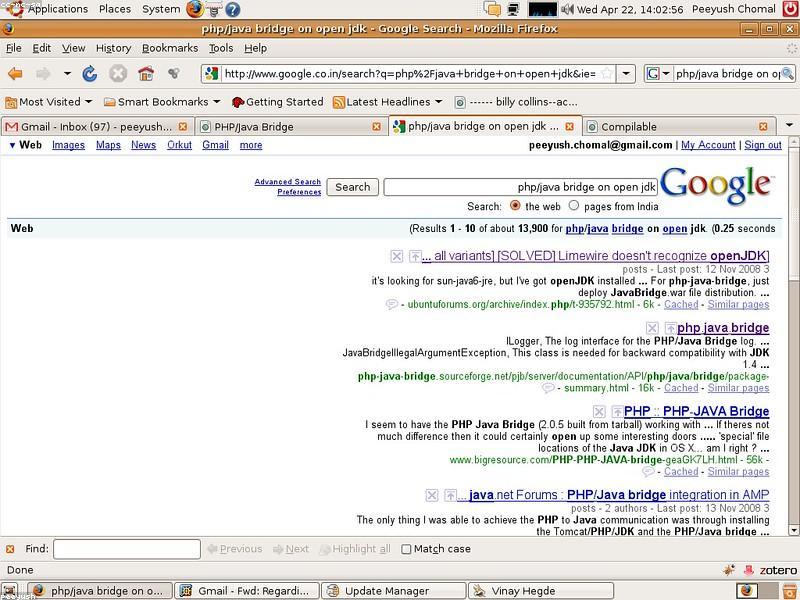The image size is (800, 600).
Task: Open the Images search link
Action: tap(68, 145)
